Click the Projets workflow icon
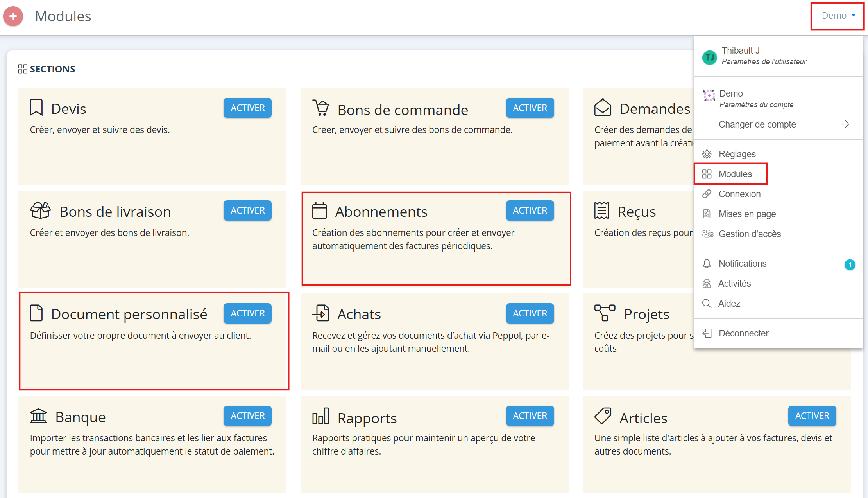This screenshot has height=498, width=868. click(x=605, y=313)
